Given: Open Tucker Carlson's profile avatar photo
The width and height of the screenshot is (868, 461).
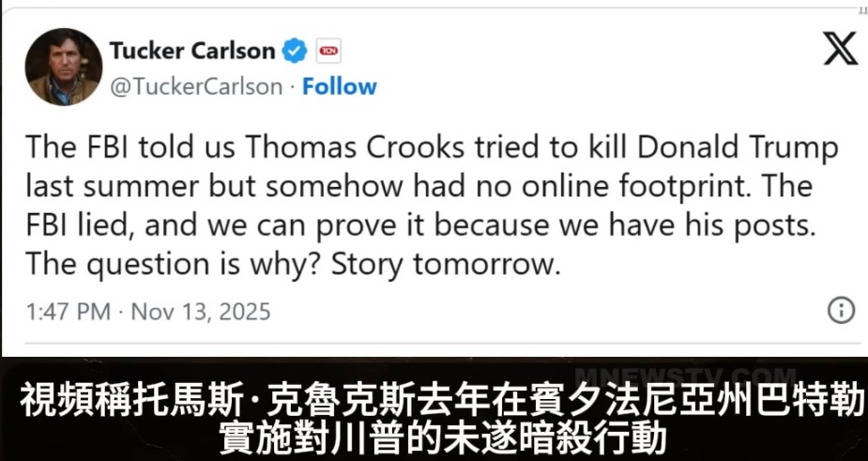Looking at the screenshot, I should click(64, 67).
